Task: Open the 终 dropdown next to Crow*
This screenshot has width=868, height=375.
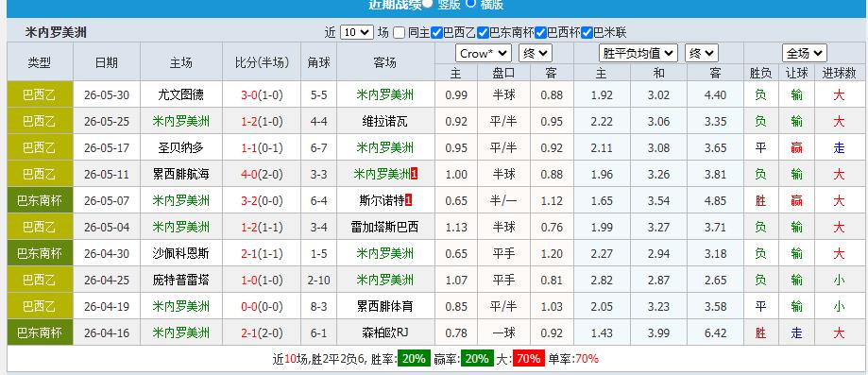Action: 536,54
